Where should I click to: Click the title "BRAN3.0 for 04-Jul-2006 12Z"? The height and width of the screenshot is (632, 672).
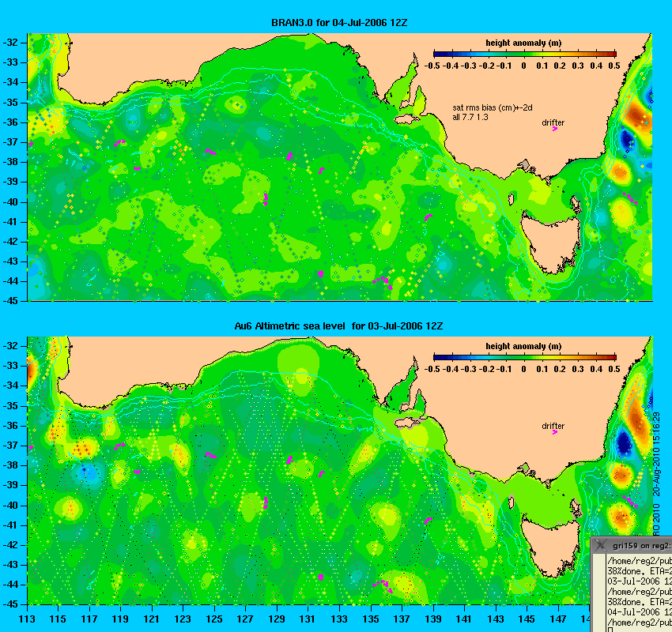click(339, 23)
